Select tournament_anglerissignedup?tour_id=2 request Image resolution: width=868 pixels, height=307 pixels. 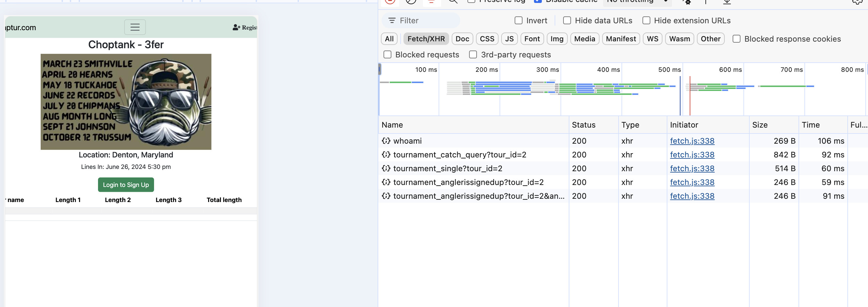coord(468,182)
